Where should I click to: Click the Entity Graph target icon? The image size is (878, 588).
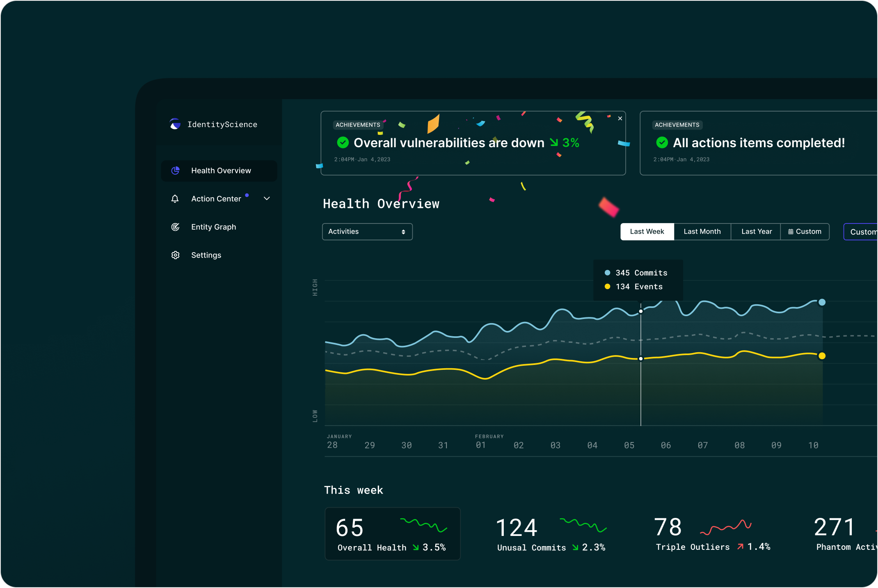(175, 227)
